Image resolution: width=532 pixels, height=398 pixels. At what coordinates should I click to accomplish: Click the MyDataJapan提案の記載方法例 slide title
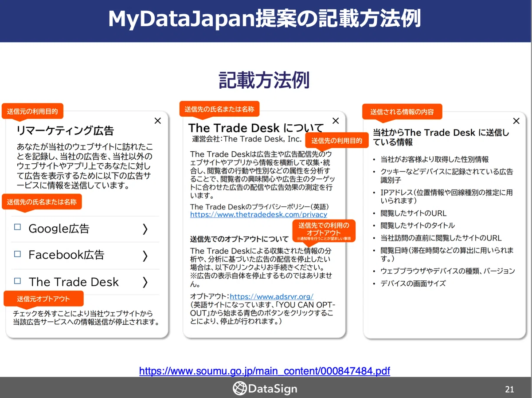(x=265, y=19)
